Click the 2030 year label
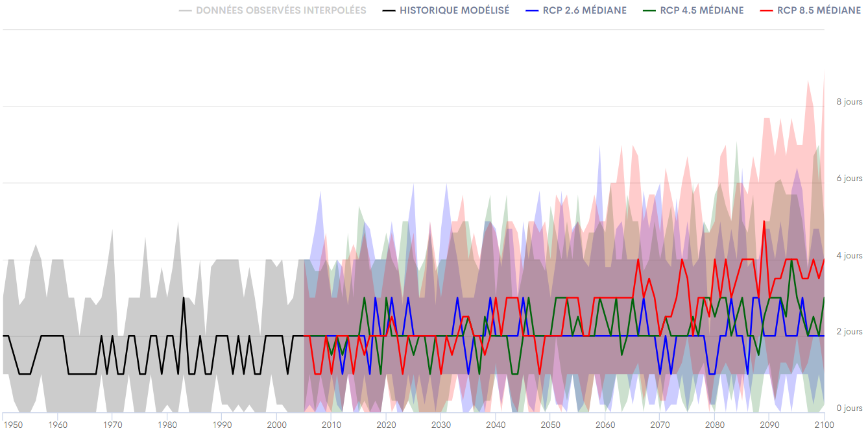The width and height of the screenshot is (868, 435). tap(440, 425)
